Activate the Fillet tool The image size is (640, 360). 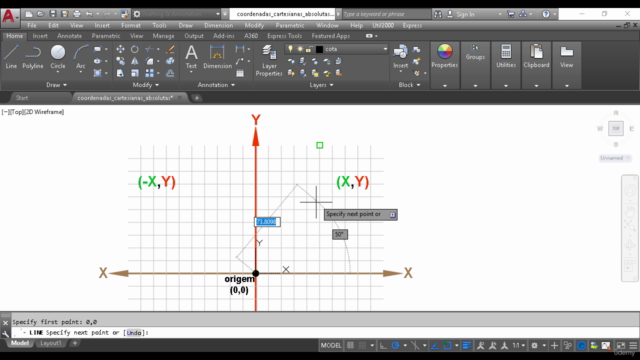coord(149,61)
